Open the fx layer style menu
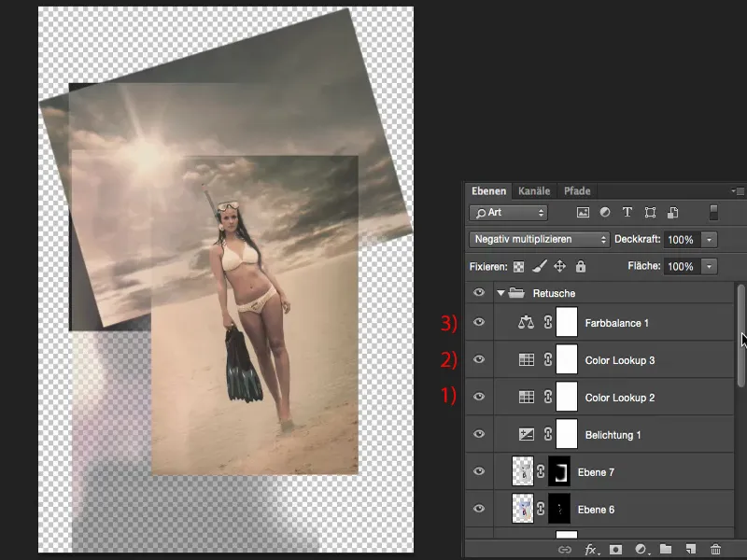 tap(591, 550)
